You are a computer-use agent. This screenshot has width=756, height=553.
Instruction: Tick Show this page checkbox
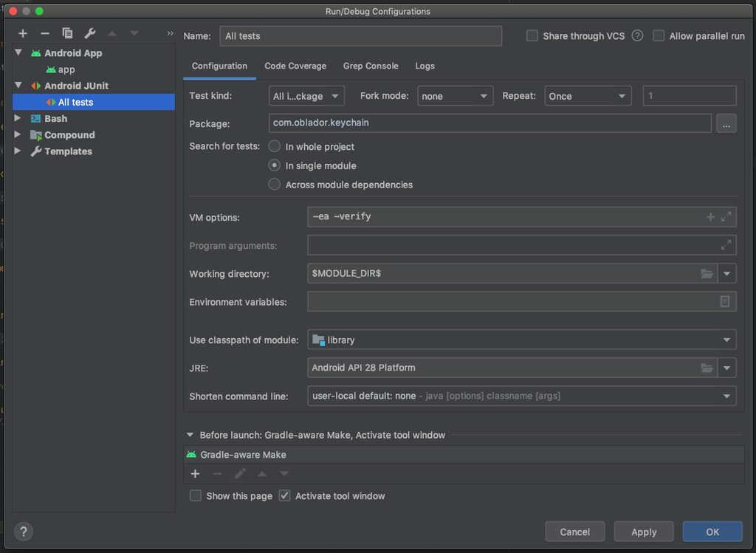(195, 495)
